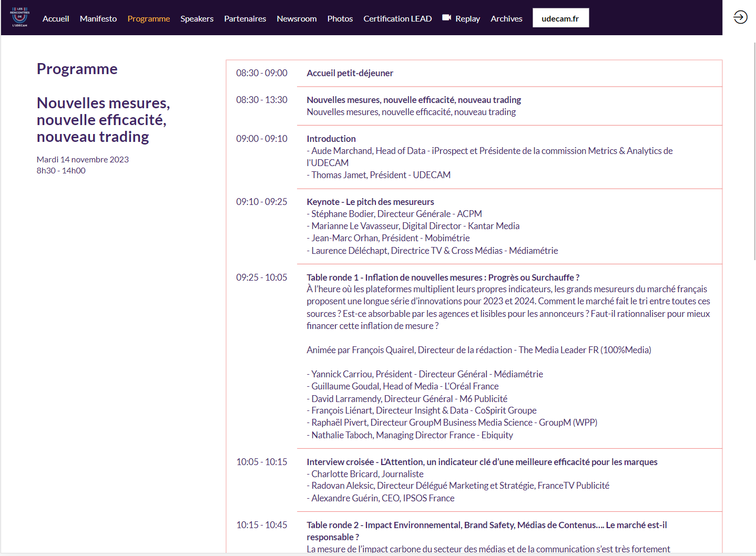Click the '08:30 - 13:30' time slot

[x=262, y=100]
